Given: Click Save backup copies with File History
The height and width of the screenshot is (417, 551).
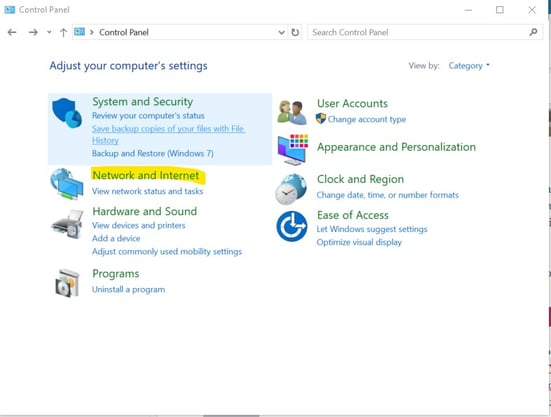Looking at the screenshot, I should [168, 134].
